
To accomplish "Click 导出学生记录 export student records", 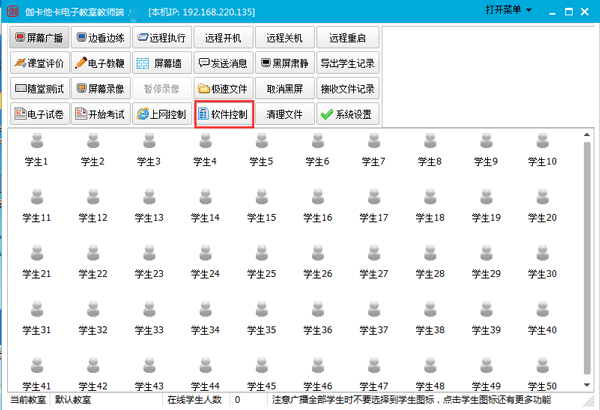I will 346,62.
